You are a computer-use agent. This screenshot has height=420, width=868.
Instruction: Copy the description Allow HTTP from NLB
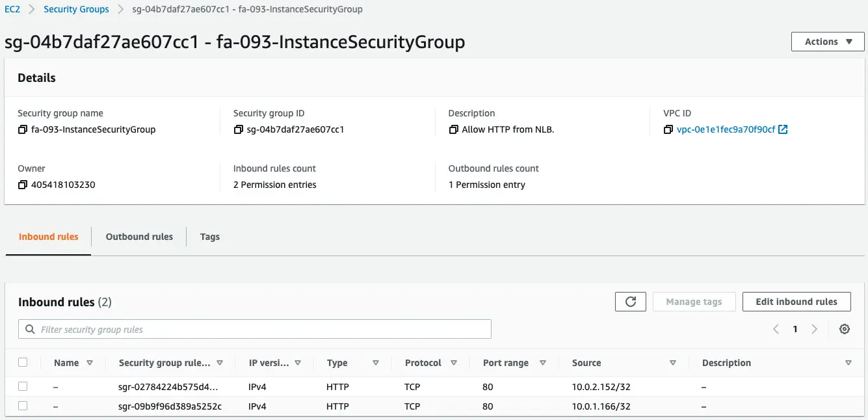pyautogui.click(x=454, y=129)
